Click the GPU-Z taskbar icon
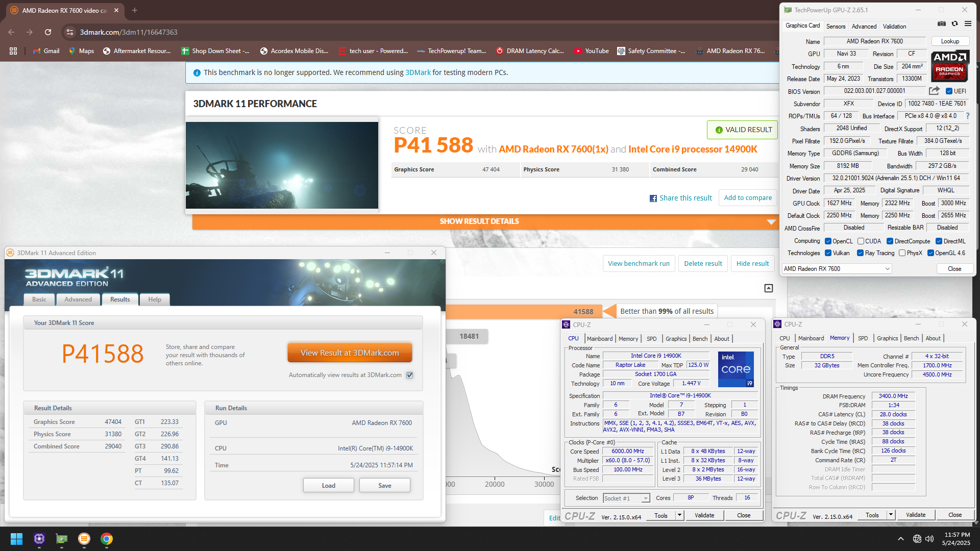The height and width of the screenshot is (551, 980). point(62,539)
